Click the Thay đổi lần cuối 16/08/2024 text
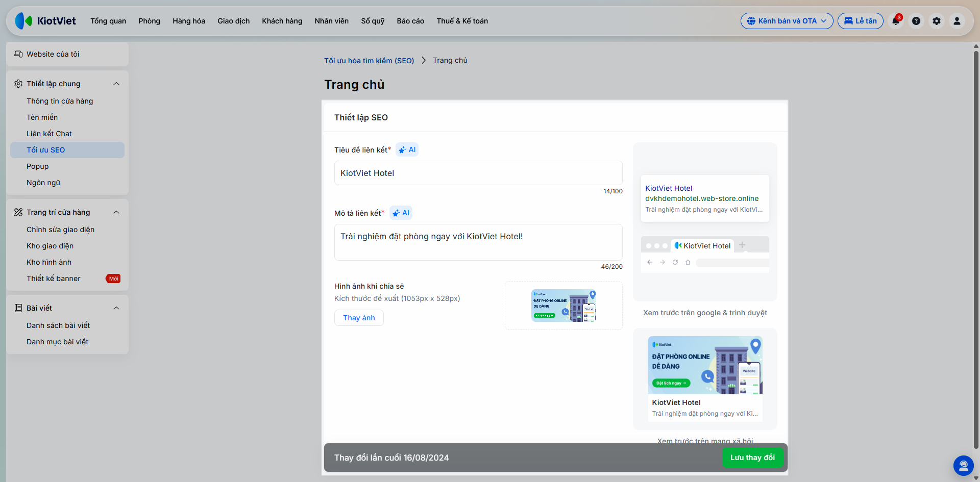This screenshot has width=980, height=482. (391, 458)
